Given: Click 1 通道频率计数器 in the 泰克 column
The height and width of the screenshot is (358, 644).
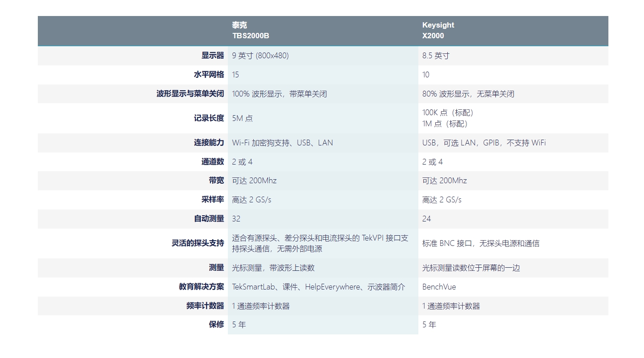Looking at the screenshot, I should click(261, 306).
